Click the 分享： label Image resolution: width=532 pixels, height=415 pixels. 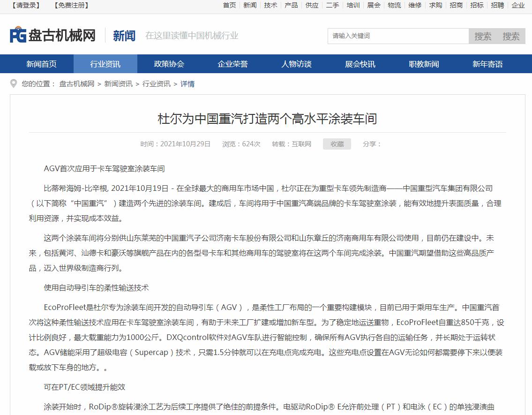pyautogui.click(x=372, y=144)
